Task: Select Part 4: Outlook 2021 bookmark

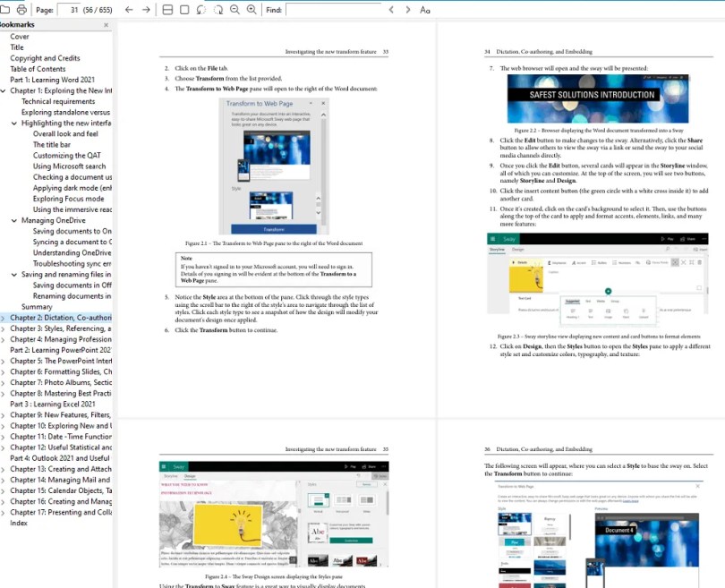Action: coord(61,458)
